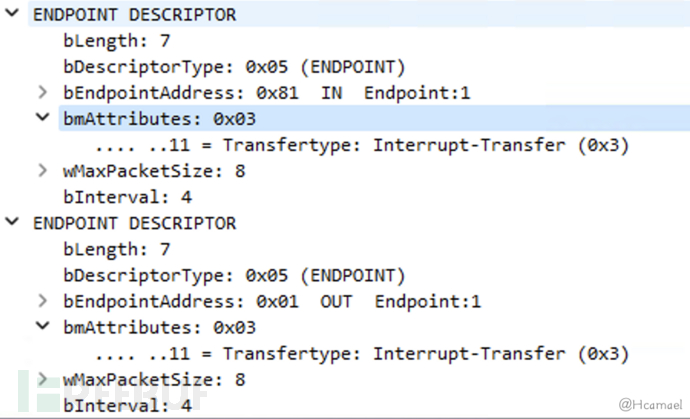690x419 pixels.
Task: Collapse bmAttributes under the OUT endpoint descriptor
Action: [x=42, y=327]
